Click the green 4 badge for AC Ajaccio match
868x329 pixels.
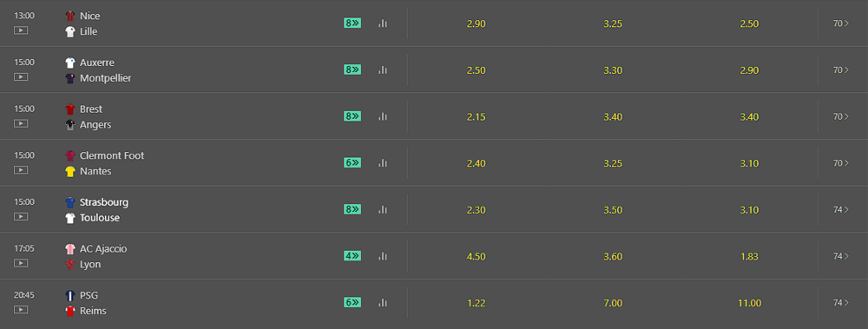352,256
